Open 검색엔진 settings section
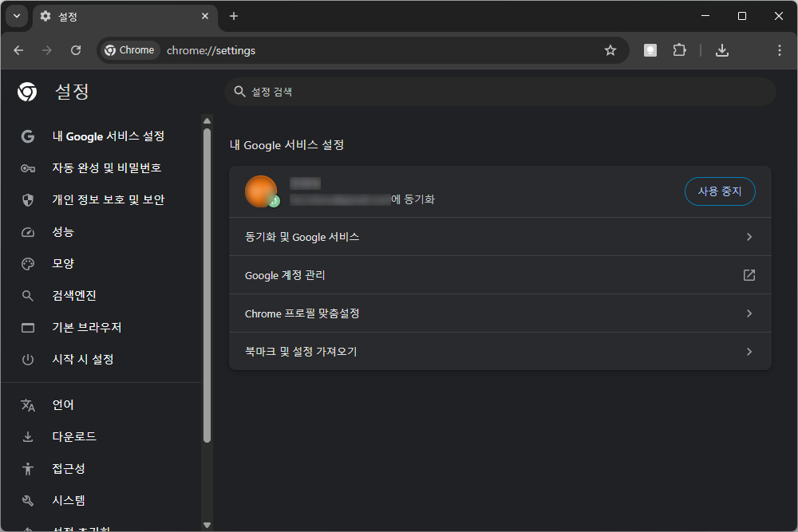The height and width of the screenshot is (532, 798). tap(102, 295)
